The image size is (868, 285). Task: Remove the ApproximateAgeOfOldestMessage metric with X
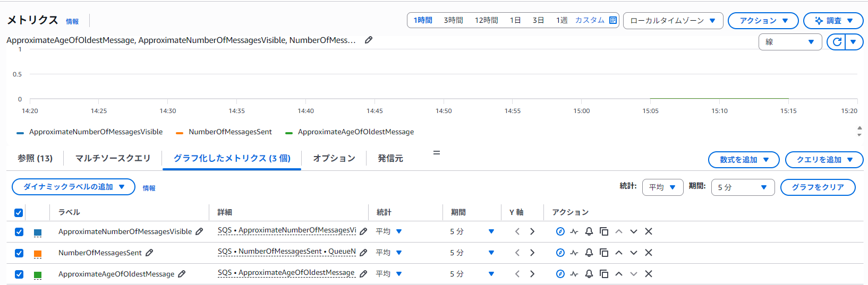pyautogui.click(x=649, y=274)
